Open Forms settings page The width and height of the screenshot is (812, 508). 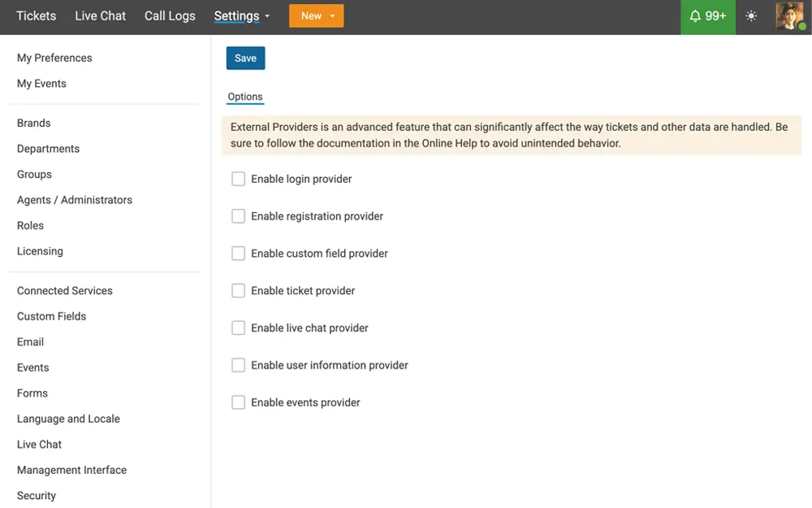[x=32, y=393]
